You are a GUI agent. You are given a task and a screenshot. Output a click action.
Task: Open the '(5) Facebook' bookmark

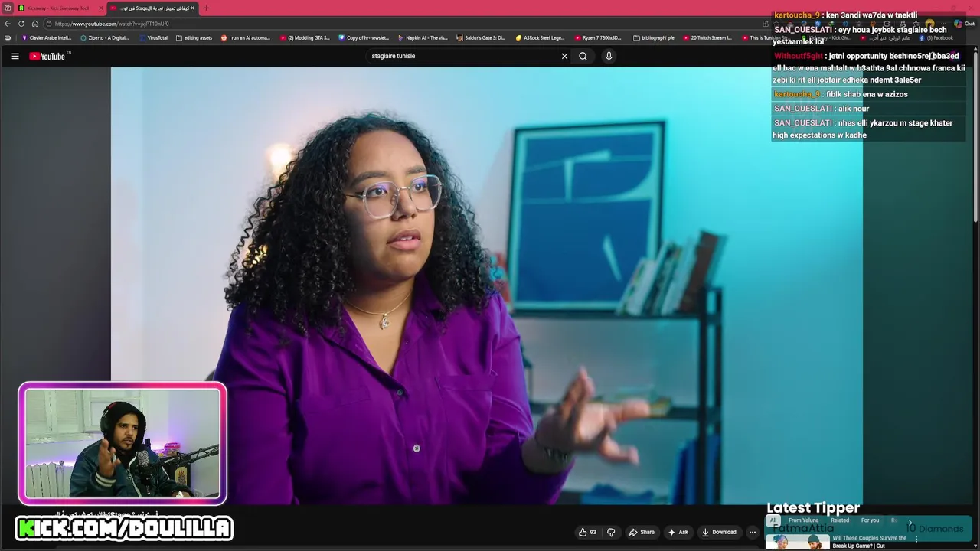pyautogui.click(x=936, y=37)
